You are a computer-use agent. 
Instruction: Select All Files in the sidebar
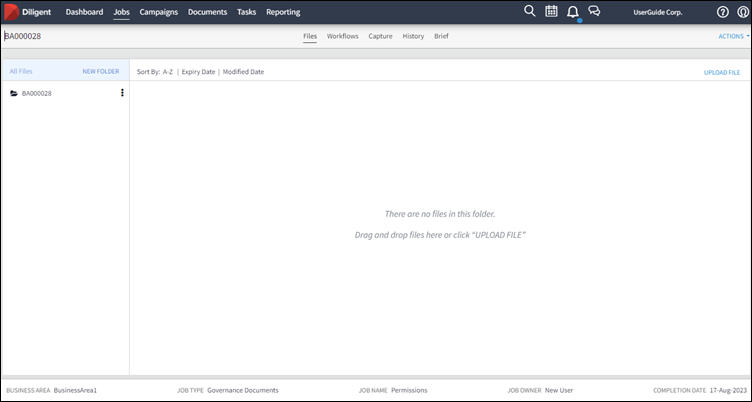pos(21,72)
